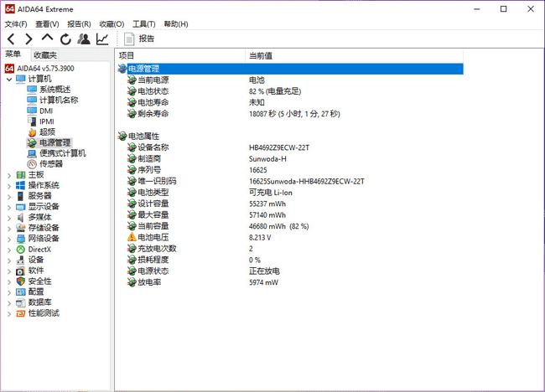This screenshot has width=545, height=392.
Task: Select DMI in the tree
Action: 46,111
